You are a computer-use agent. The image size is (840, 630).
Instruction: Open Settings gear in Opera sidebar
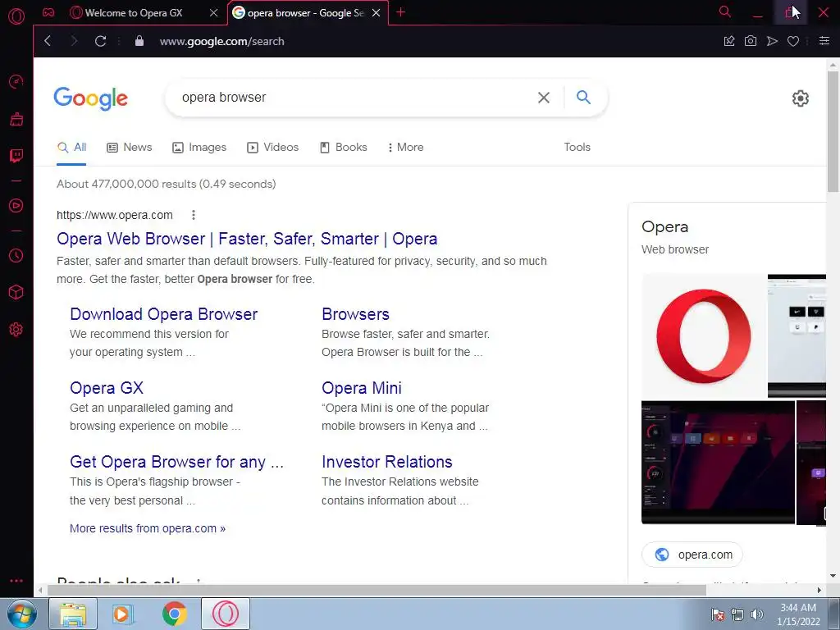[16, 329]
